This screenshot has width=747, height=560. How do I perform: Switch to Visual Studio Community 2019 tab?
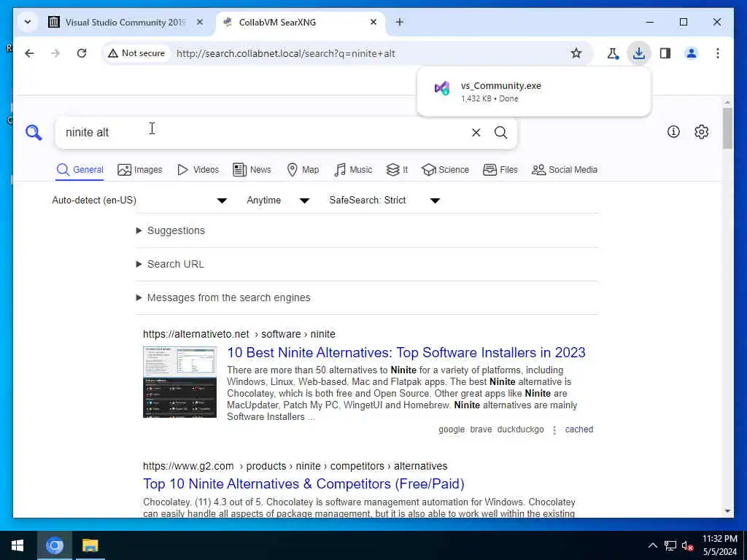point(125,23)
